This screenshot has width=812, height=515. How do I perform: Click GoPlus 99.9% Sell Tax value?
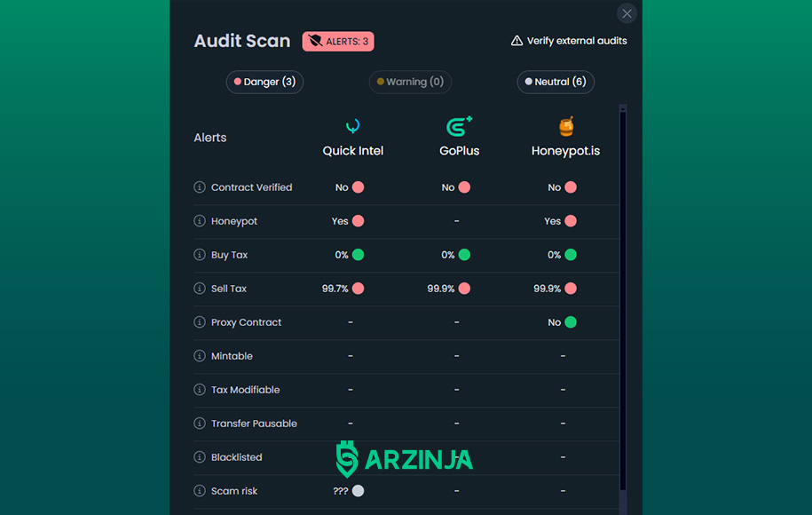coord(441,289)
